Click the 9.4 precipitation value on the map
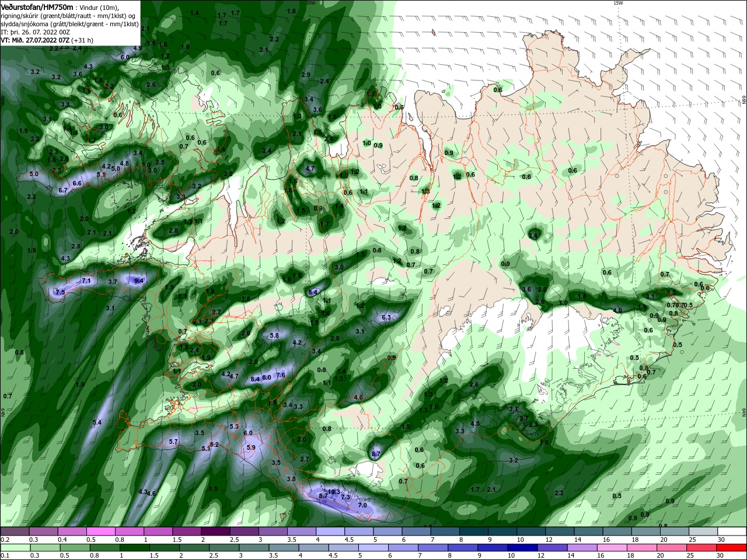The height and width of the screenshot is (560, 747). [139, 281]
